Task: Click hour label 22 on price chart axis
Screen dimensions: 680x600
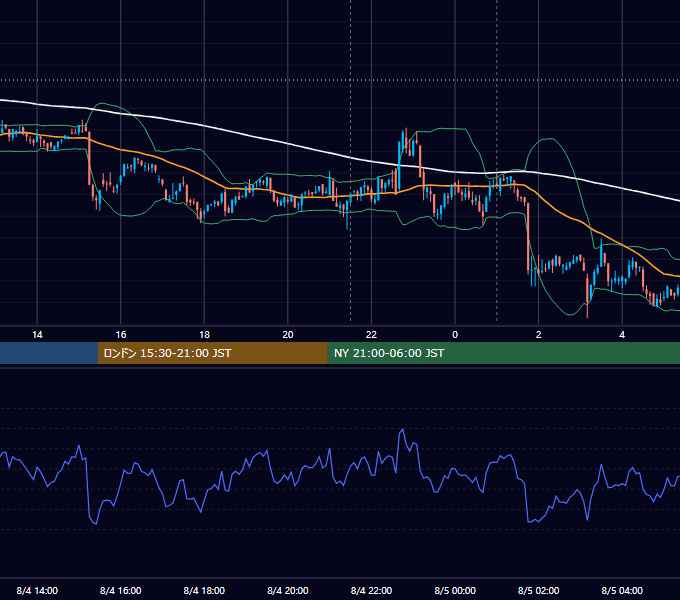Action: pos(371,335)
